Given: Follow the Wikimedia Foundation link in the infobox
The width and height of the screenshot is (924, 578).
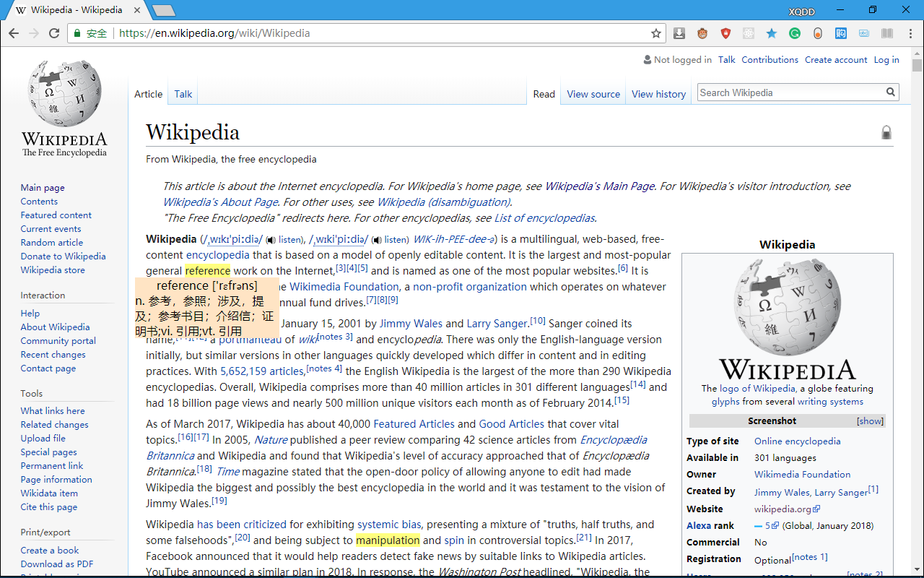Looking at the screenshot, I should 802,475.
